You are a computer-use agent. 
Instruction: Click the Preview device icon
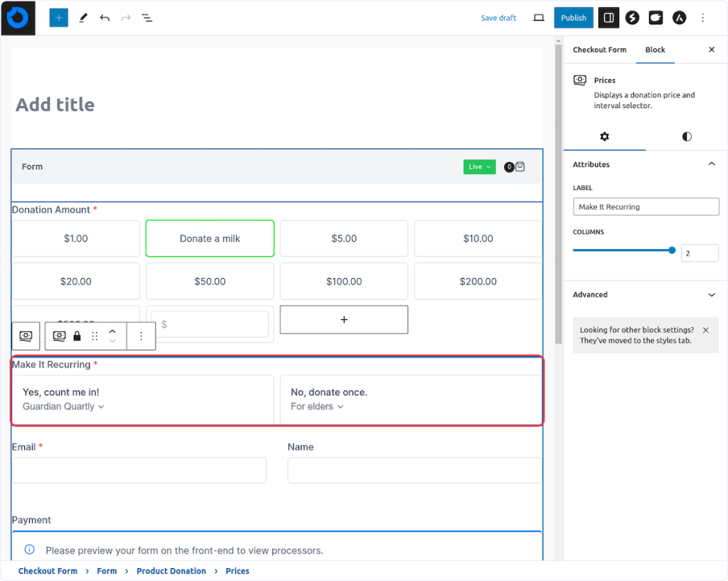[x=539, y=18]
